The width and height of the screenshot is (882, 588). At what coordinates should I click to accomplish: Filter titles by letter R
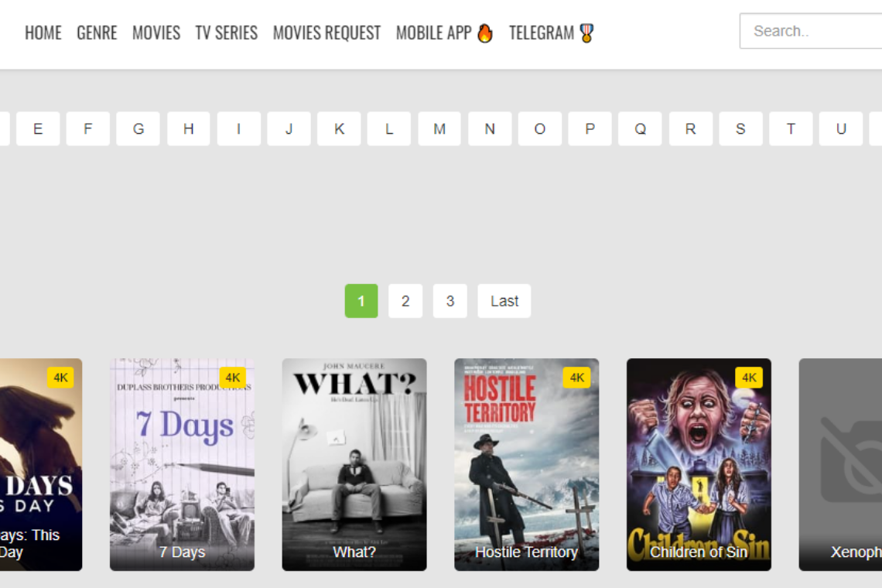(x=691, y=129)
